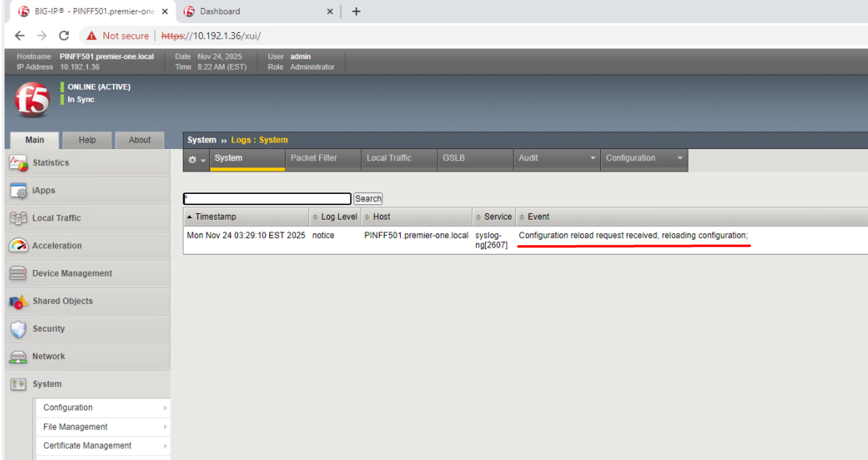Click the F5 logo icon
Screen dimensions: 868x460
(32, 100)
